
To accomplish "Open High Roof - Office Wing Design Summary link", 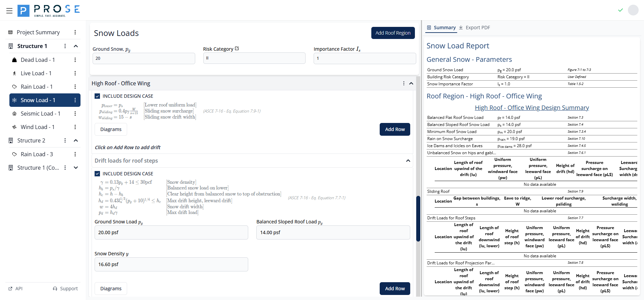I will 532,108.
